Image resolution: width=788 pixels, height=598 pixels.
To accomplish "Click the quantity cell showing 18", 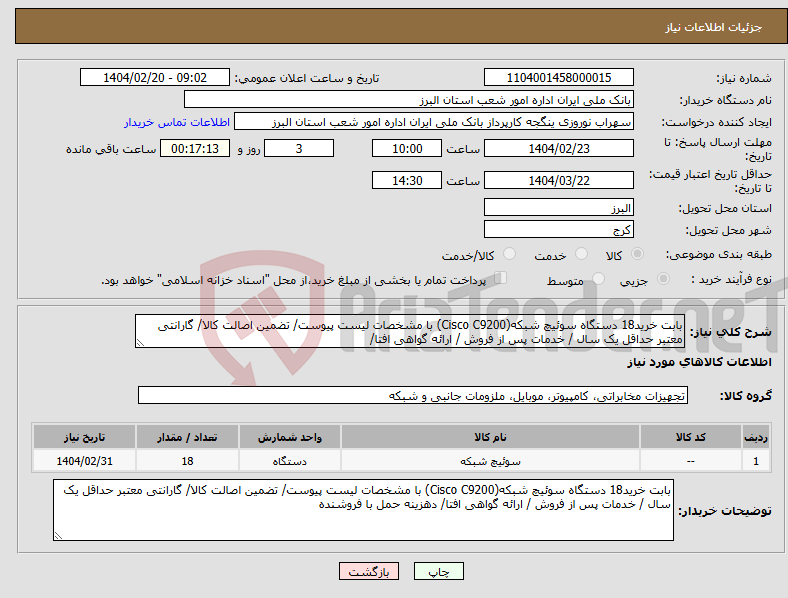I will [x=187, y=461].
